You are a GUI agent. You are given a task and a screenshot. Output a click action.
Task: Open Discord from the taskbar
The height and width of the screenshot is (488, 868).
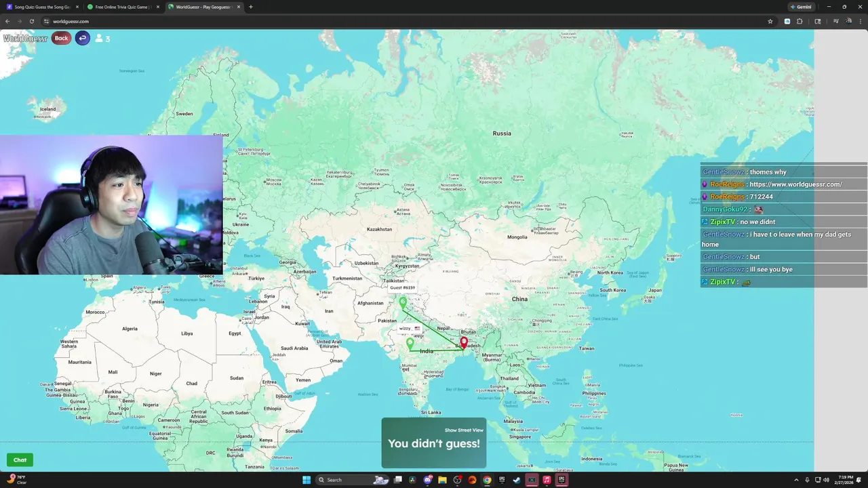coord(428,480)
